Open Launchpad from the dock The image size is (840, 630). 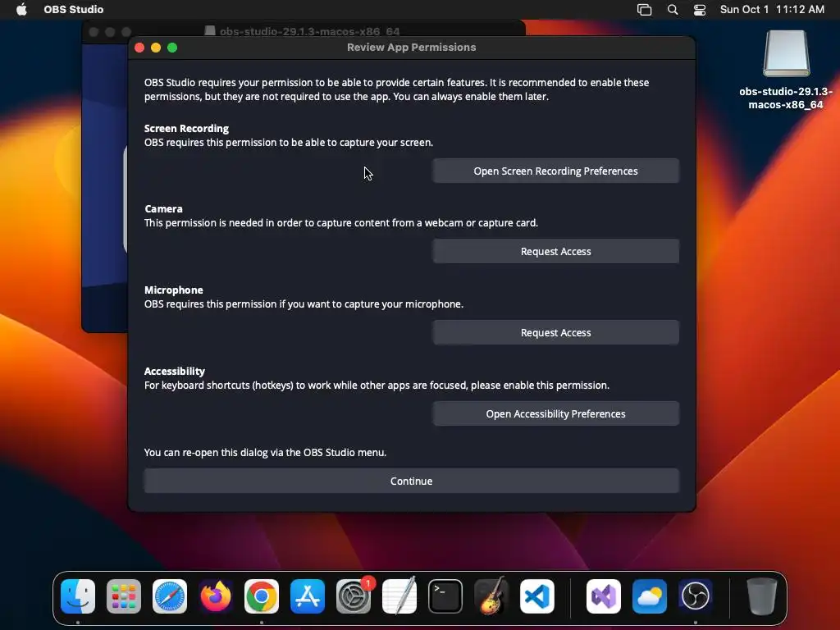(x=124, y=596)
